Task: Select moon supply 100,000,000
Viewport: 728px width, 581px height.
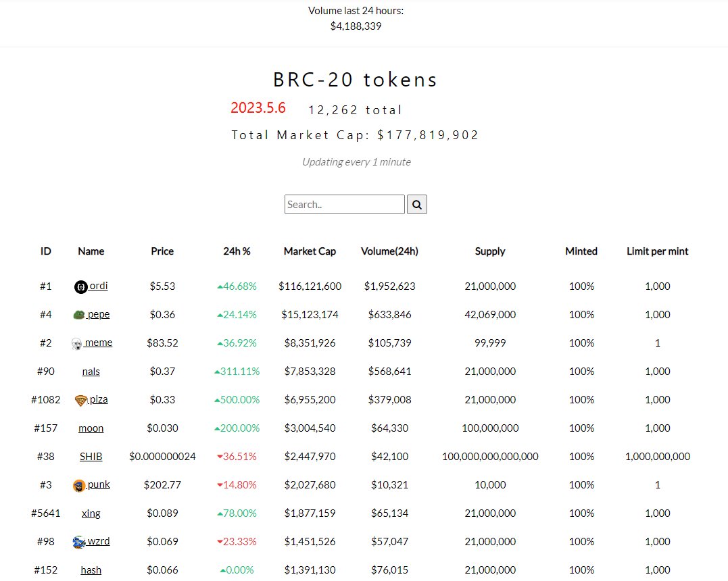Action: click(490, 428)
